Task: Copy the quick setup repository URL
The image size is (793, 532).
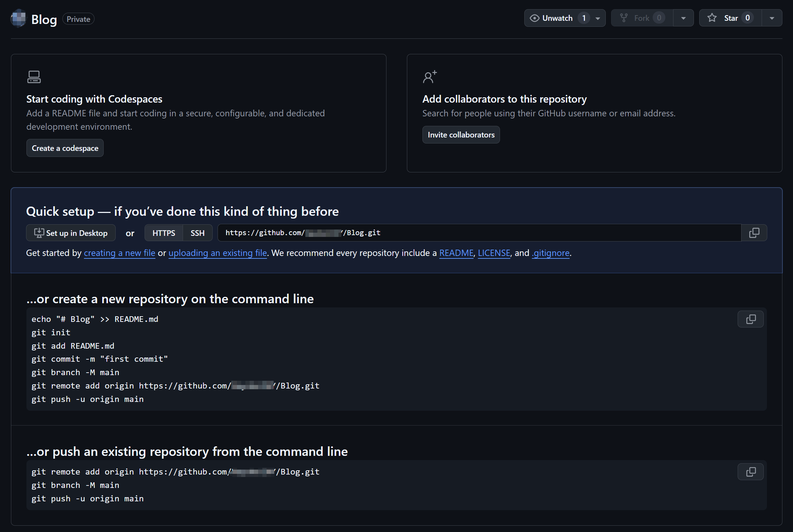Action: click(x=754, y=233)
